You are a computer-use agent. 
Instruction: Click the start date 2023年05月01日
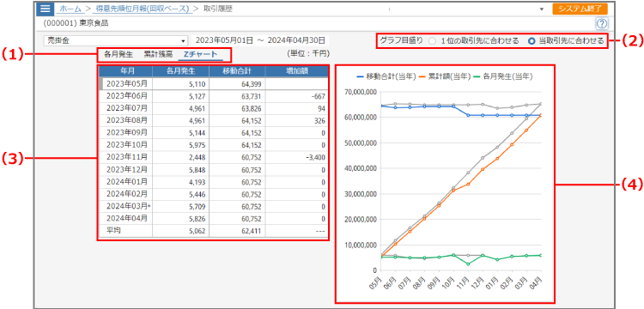click(224, 40)
